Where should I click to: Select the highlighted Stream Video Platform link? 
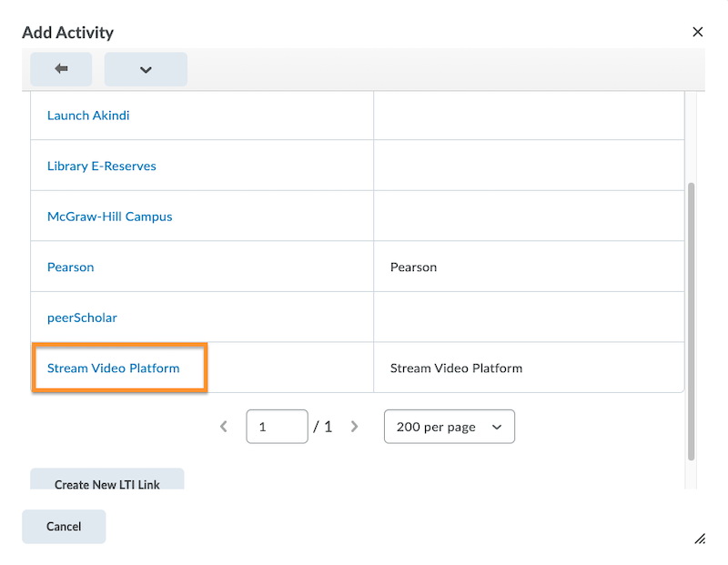point(113,368)
